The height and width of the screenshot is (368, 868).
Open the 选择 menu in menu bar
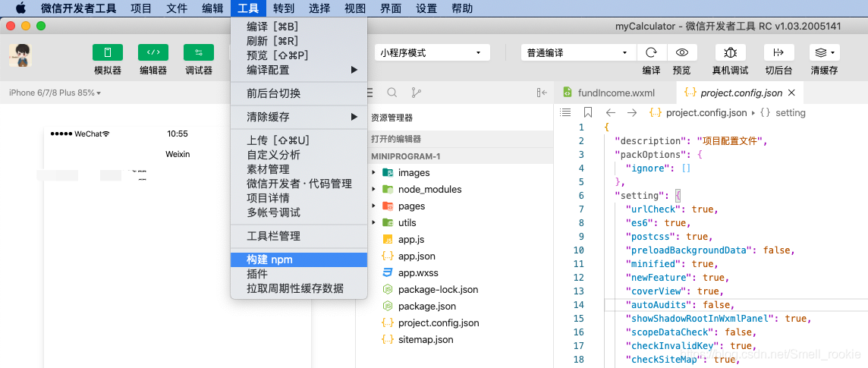(319, 8)
